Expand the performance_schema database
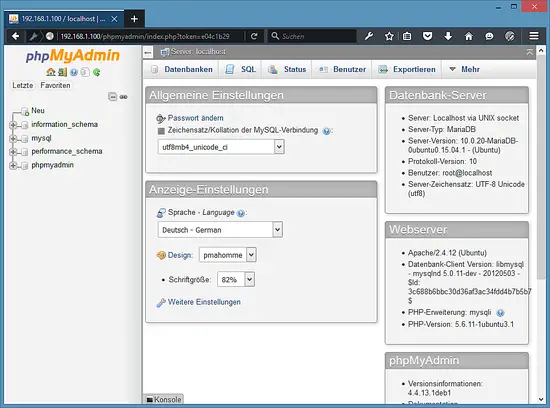550x408 pixels. click(13, 152)
